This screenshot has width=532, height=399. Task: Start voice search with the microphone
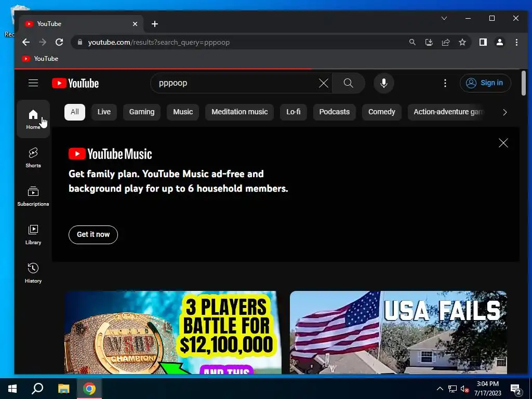(x=384, y=83)
